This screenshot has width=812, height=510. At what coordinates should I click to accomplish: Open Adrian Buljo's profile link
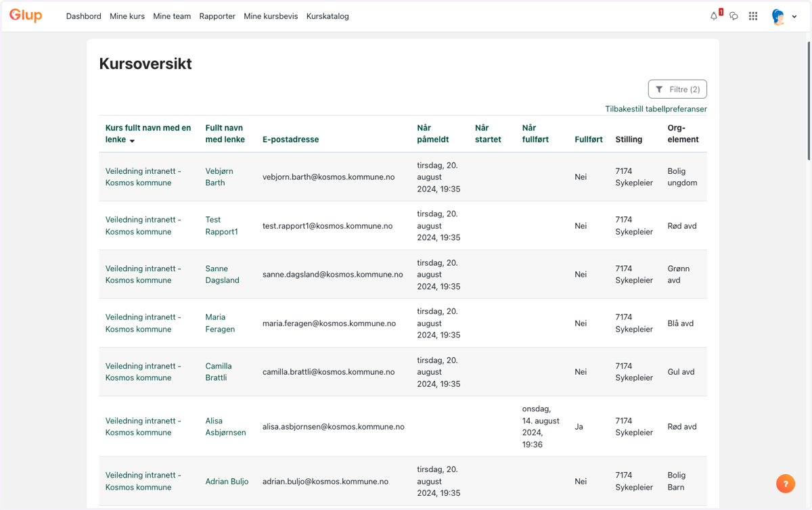coord(227,482)
